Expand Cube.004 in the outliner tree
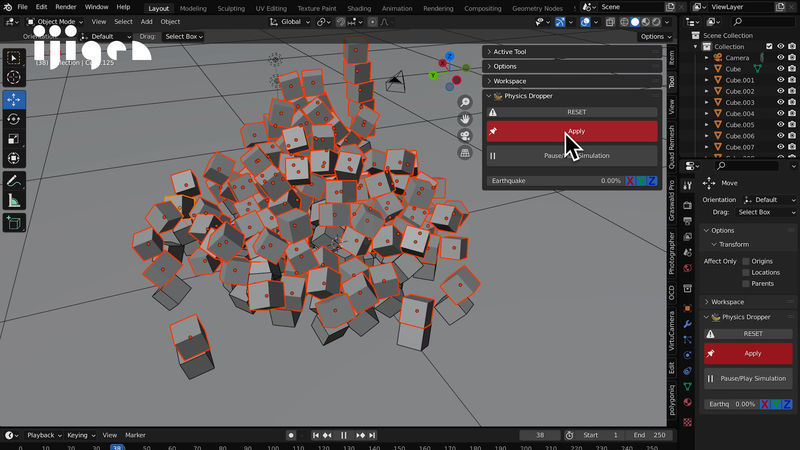The width and height of the screenshot is (800, 450). click(707, 114)
